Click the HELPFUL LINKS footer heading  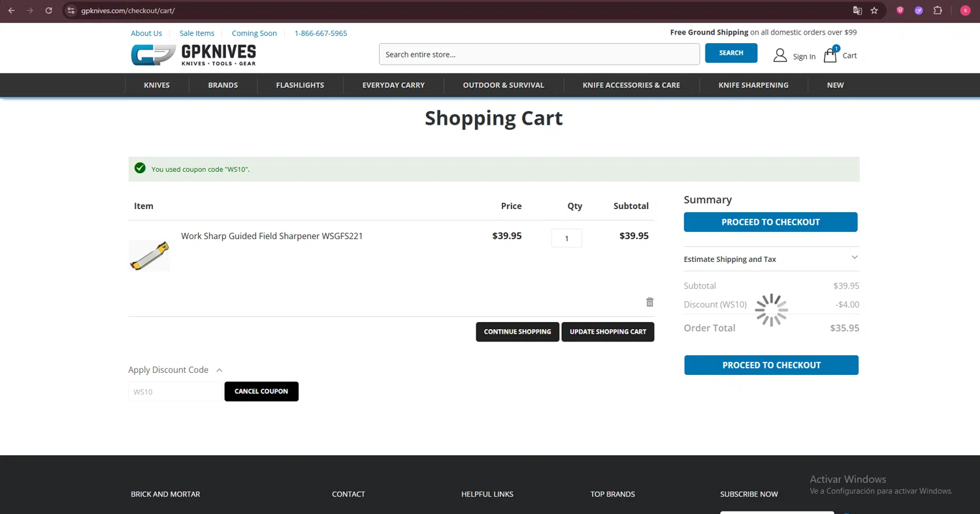[x=487, y=494]
